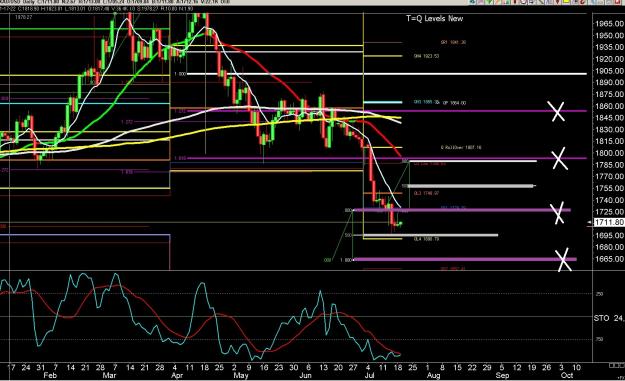
Task: Click the 1740.00 price axis label
Action: click(608, 200)
